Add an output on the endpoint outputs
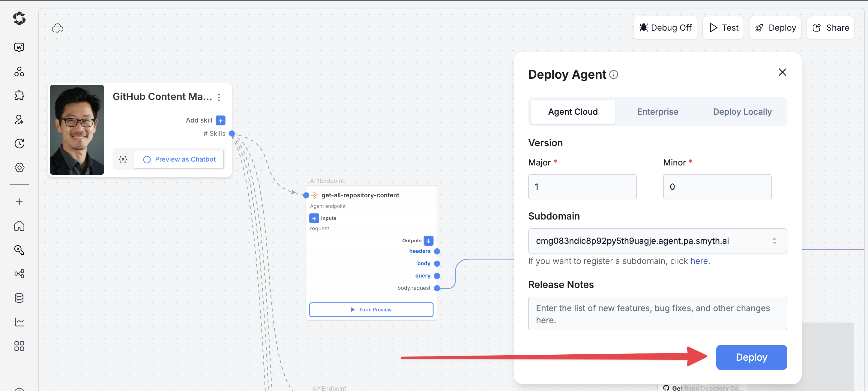The image size is (868, 391). pos(428,241)
